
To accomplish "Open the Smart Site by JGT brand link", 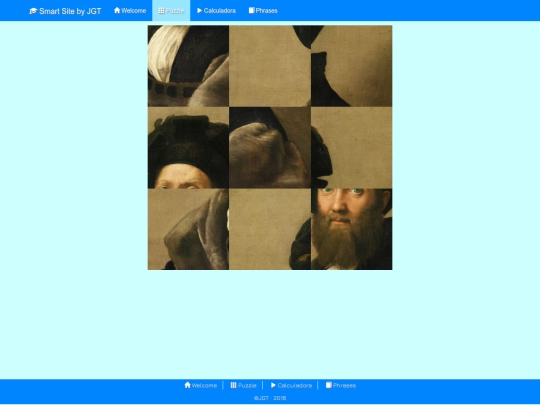I will [65, 11].
